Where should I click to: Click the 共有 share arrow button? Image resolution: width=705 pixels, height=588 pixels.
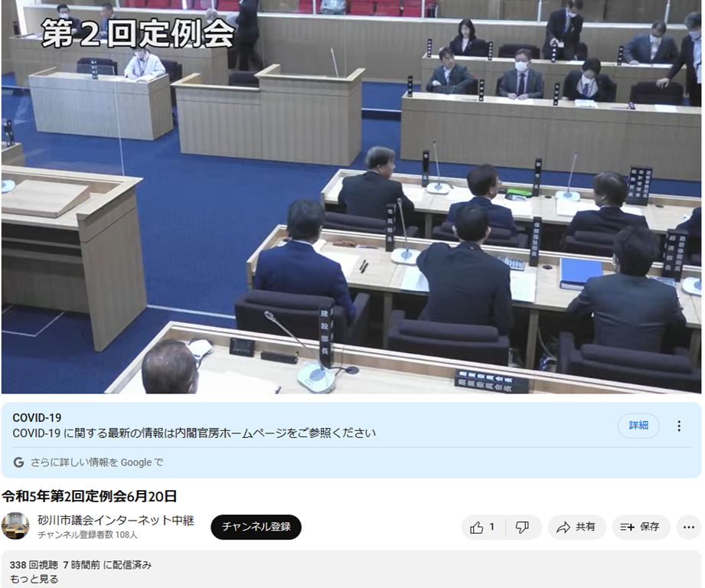tap(576, 527)
